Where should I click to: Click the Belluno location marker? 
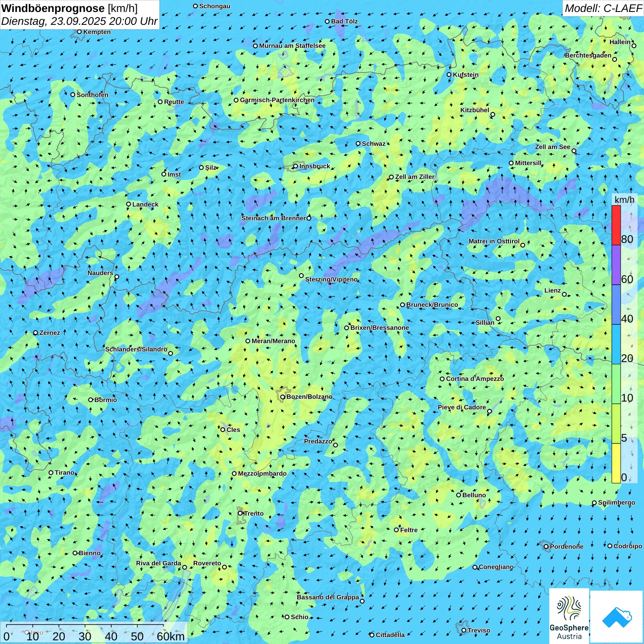[x=459, y=495]
